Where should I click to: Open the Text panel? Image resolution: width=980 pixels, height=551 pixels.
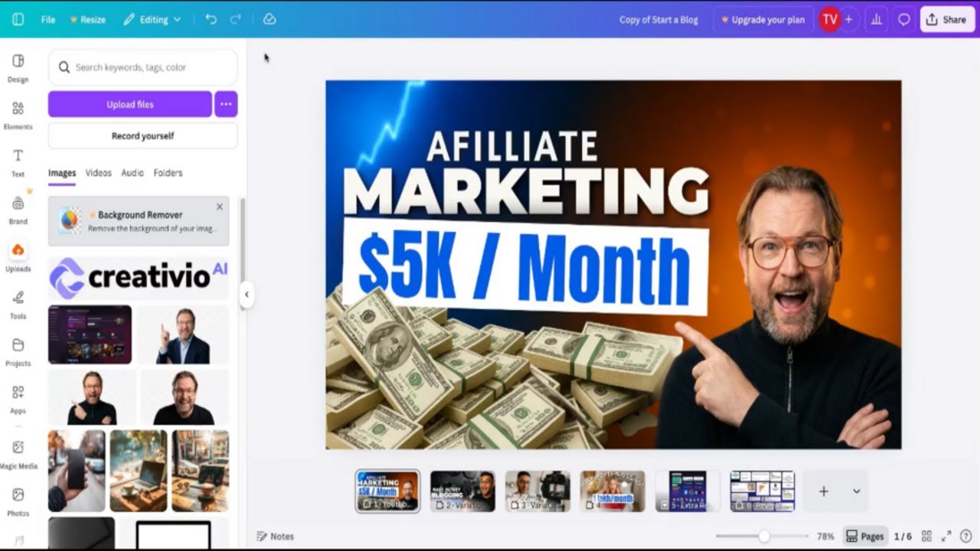coord(18,163)
